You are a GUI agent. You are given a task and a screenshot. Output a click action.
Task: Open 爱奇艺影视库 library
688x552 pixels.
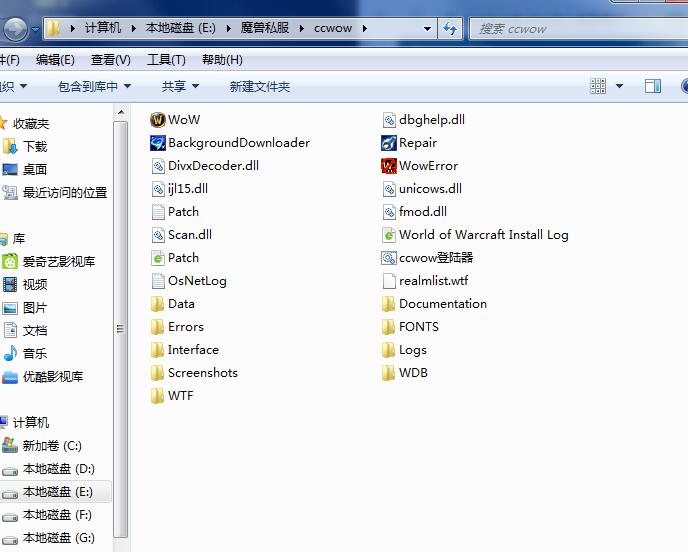(x=59, y=262)
